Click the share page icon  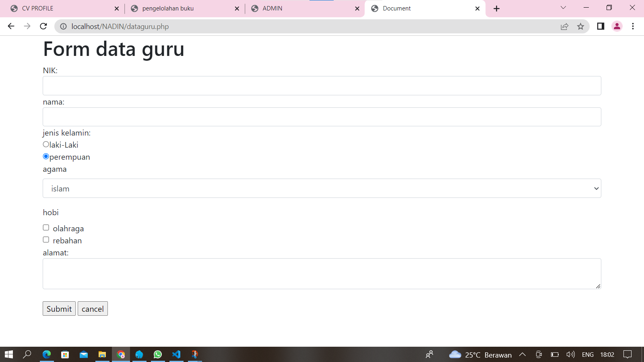click(564, 27)
